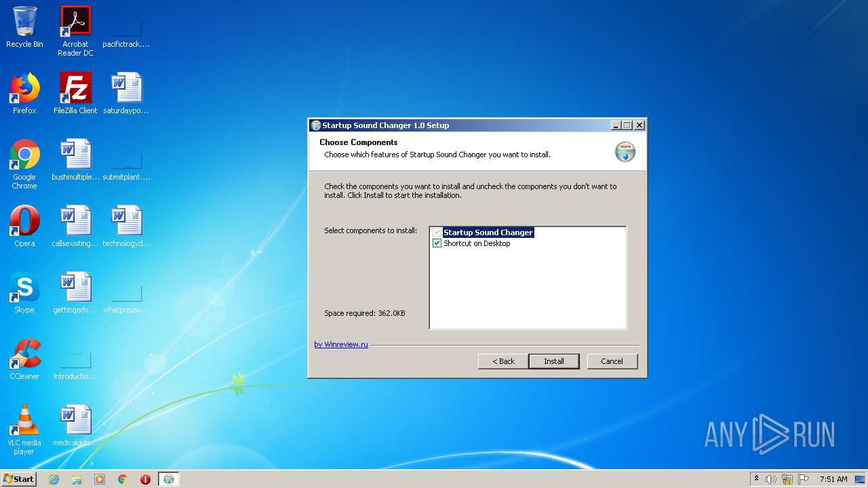Screen dimensions: 868x488
Task: Click the volume speaker tray icon
Action: pos(771,479)
